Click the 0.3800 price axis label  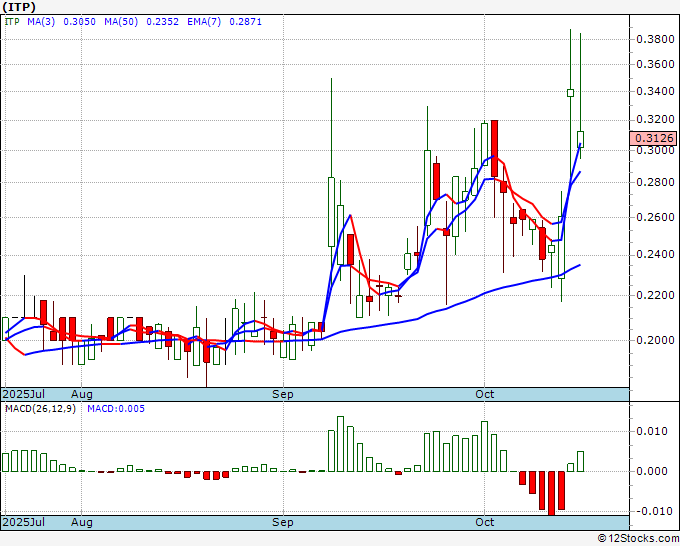point(655,39)
